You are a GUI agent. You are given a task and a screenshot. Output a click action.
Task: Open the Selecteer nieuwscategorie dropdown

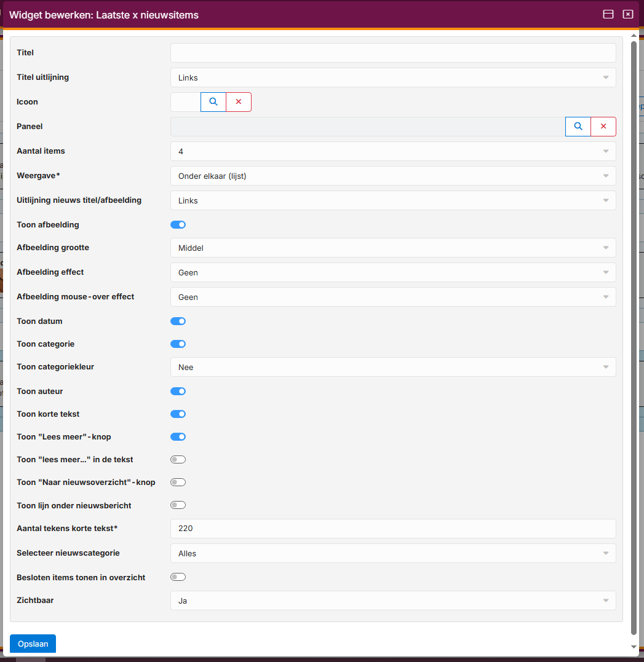point(392,553)
